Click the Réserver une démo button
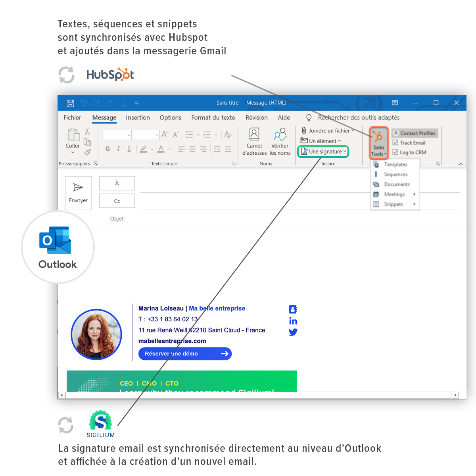This screenshot has width=476, height=476. click(185, 353)
